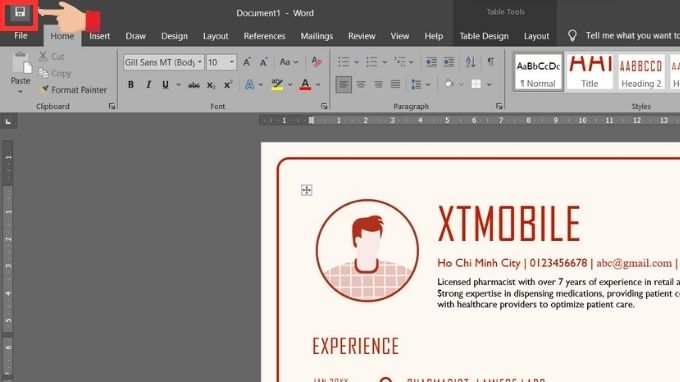Open the File menu
Image resolution: width=680 pixels, height=382 pixels.
[20, 36]
